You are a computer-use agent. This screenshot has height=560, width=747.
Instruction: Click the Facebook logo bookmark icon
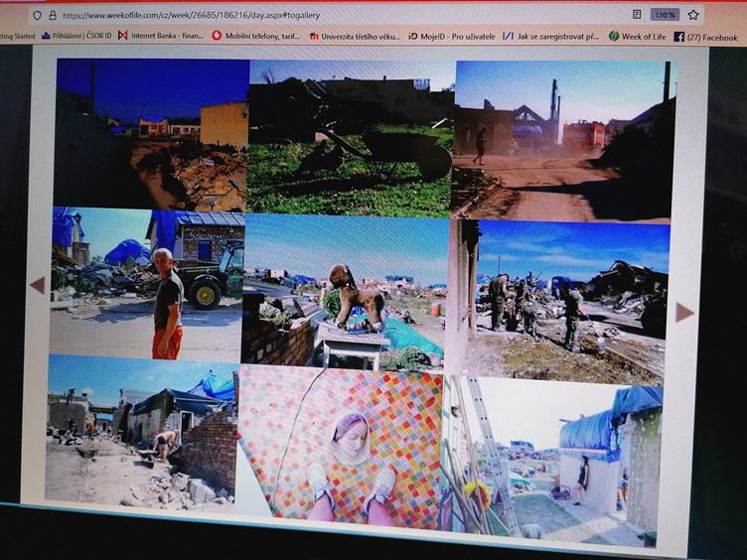[678, 37]
